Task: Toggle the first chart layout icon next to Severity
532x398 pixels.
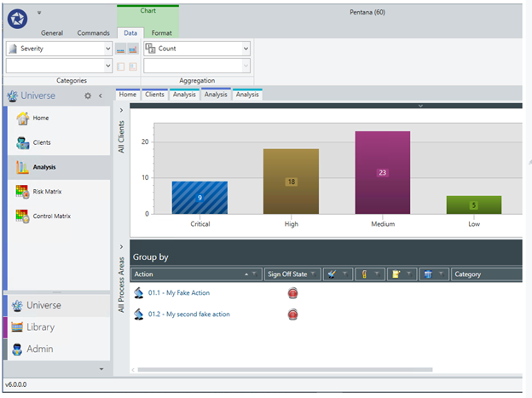Action: [121, 49]
